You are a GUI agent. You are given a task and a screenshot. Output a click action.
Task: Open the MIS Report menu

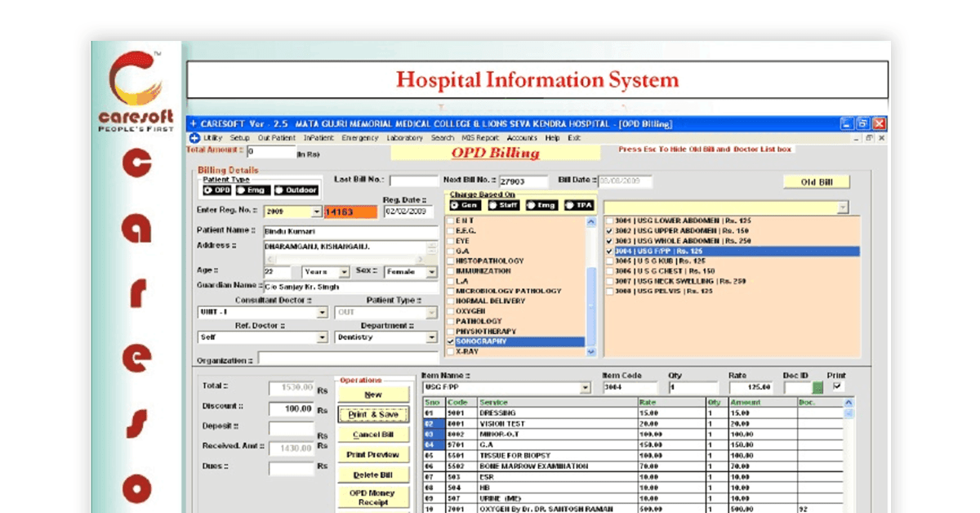tap(479, 138)
